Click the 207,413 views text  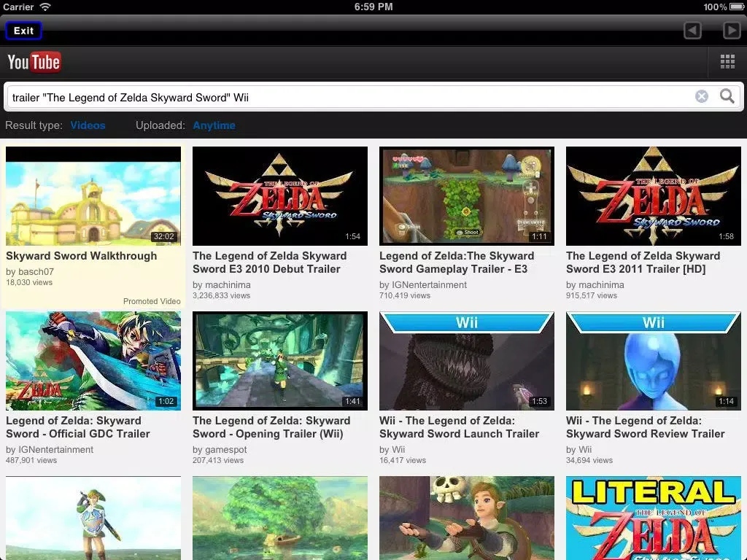217,461
